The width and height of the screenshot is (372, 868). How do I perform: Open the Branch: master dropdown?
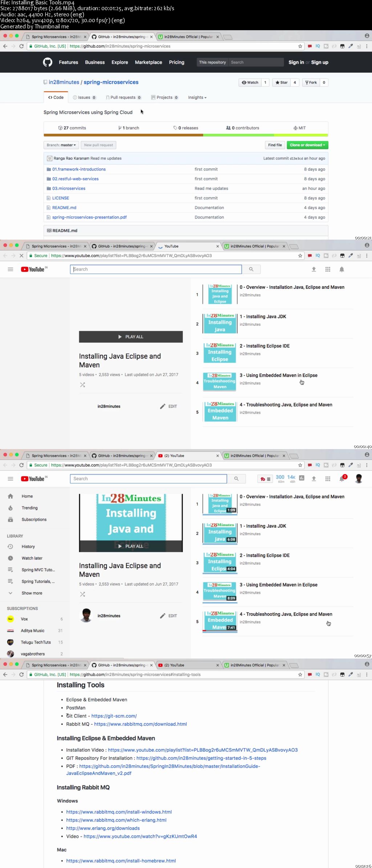coord(61,145)
